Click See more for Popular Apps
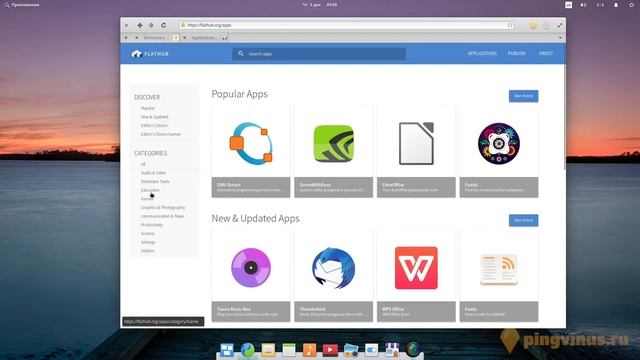This screenshot has width=640, height=360. pyautogui.click(x=523, y=96)
